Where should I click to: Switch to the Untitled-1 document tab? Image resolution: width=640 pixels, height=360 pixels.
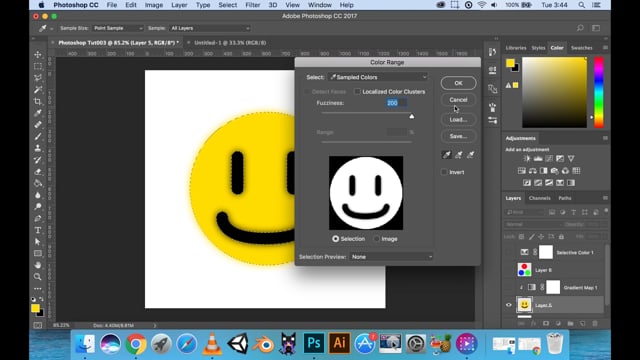pyautogui.click(x=230, y=42)
